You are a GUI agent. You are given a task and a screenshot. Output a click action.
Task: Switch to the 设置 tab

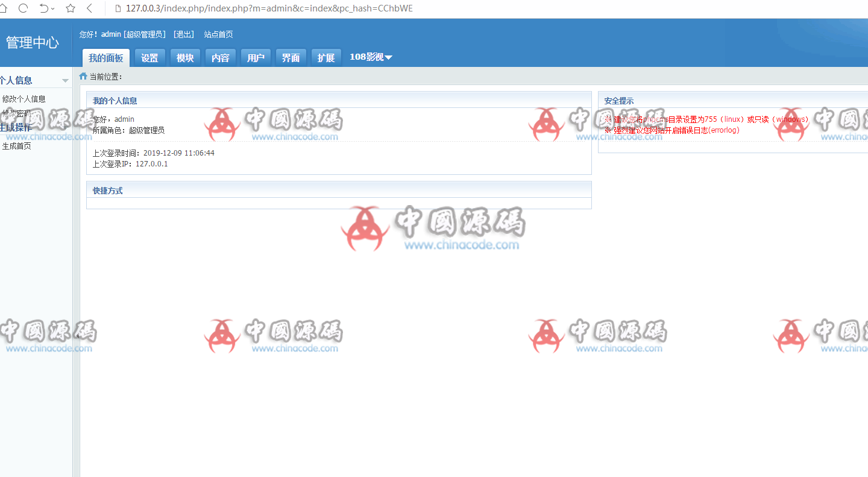pyautogui.click(x=149, y=58)
